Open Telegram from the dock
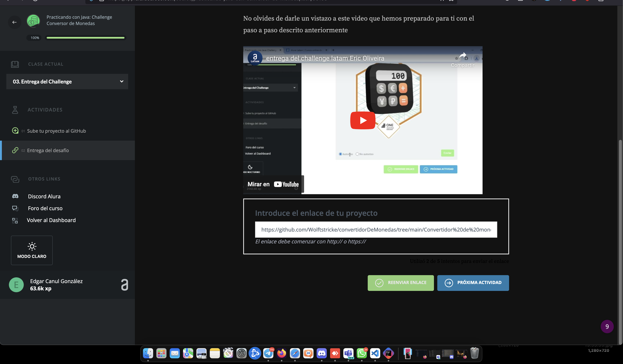This screenshot has width=623, height=364. (x=268, y=353)
